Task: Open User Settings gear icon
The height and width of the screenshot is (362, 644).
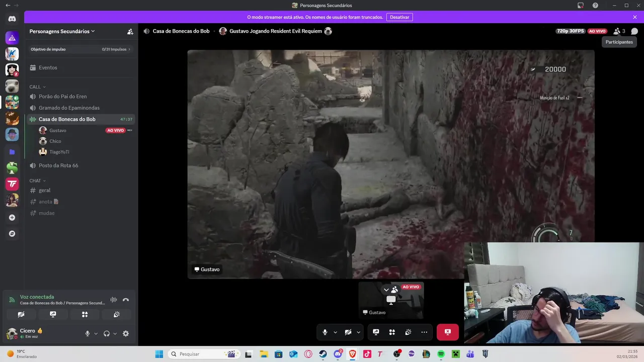Action: tap(126, 333)
